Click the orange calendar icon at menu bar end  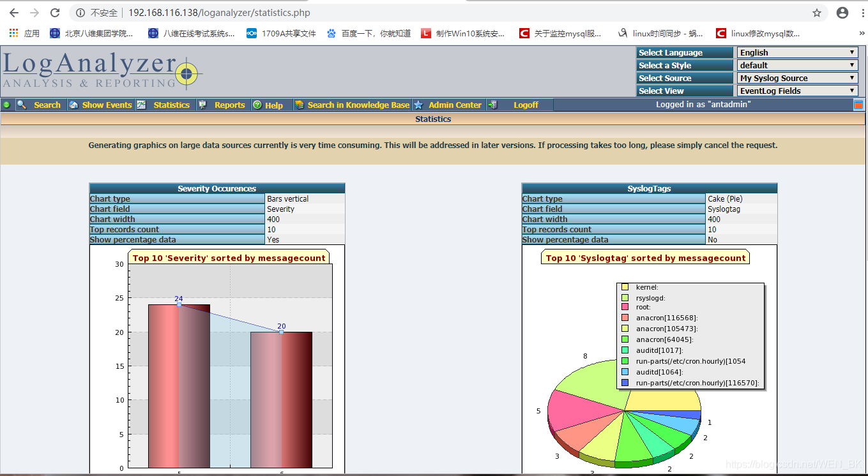[858, 105]
